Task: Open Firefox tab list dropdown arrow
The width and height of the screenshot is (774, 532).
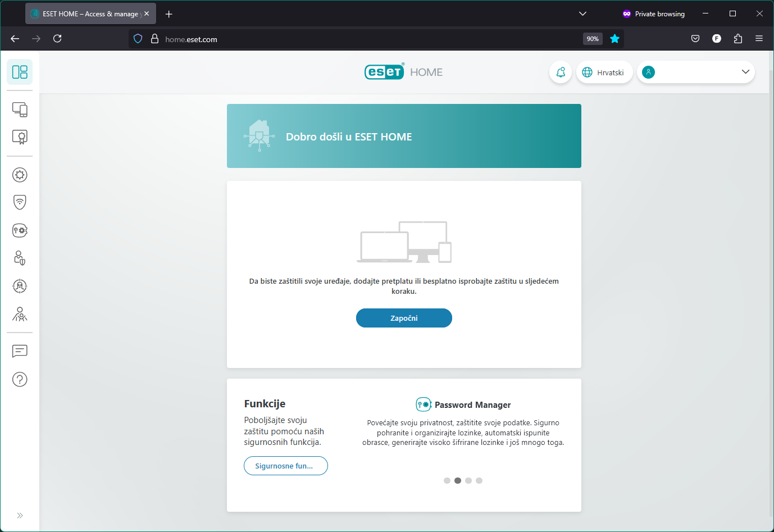Action: pyautogui.click(x=582, y=14)
